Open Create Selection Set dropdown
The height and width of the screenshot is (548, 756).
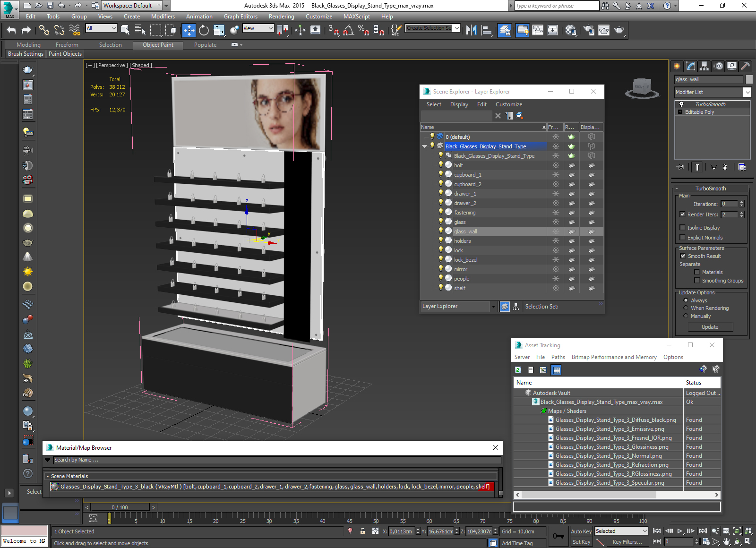pos(433,28)
